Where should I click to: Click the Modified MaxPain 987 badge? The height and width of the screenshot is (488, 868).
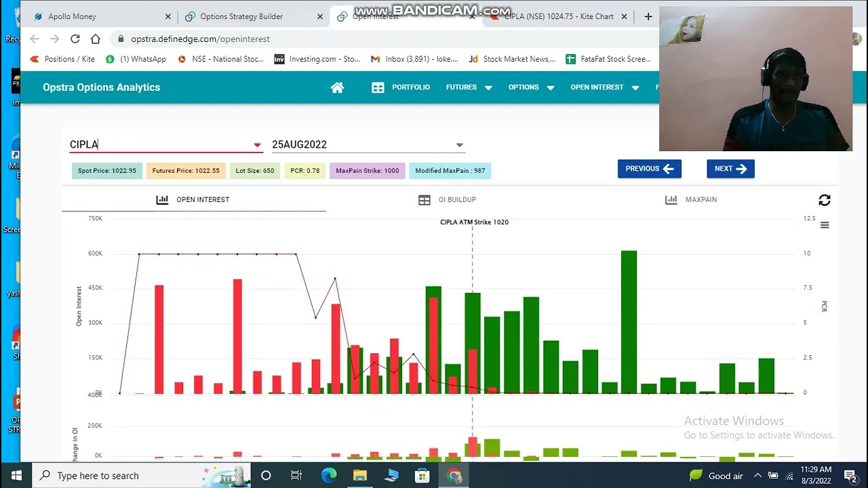click(450, 171)
